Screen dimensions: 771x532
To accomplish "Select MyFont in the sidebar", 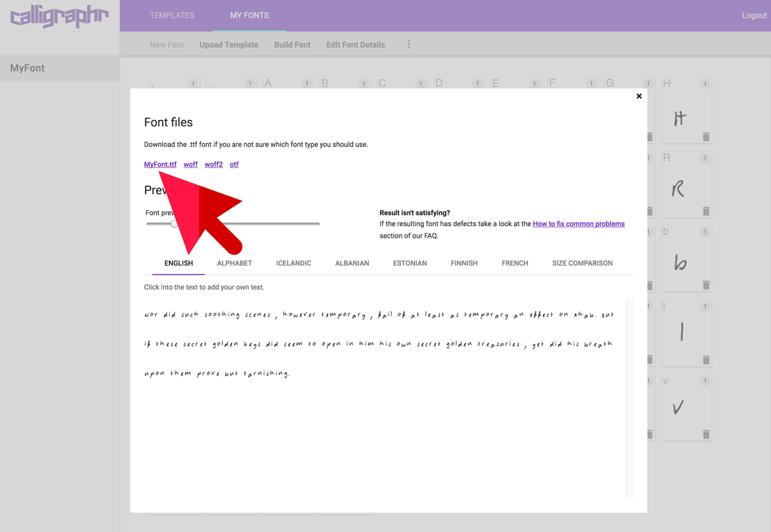I will [x=28, y=68].
